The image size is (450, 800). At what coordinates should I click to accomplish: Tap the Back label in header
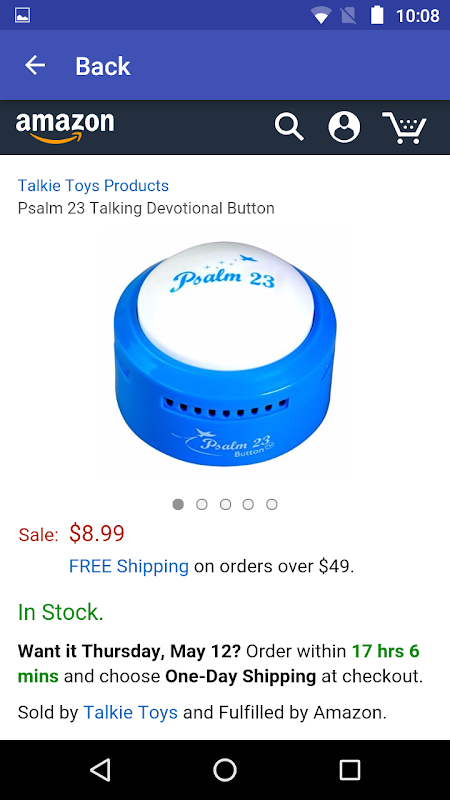[103, 66]
